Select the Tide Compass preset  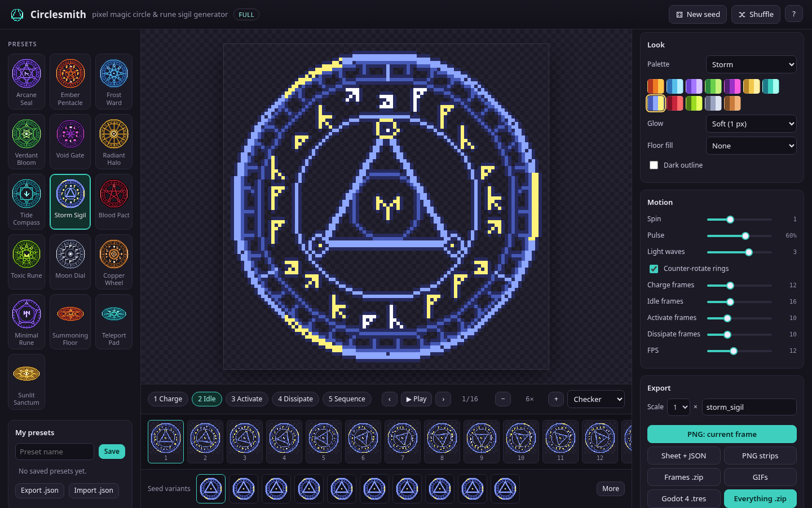27,202
